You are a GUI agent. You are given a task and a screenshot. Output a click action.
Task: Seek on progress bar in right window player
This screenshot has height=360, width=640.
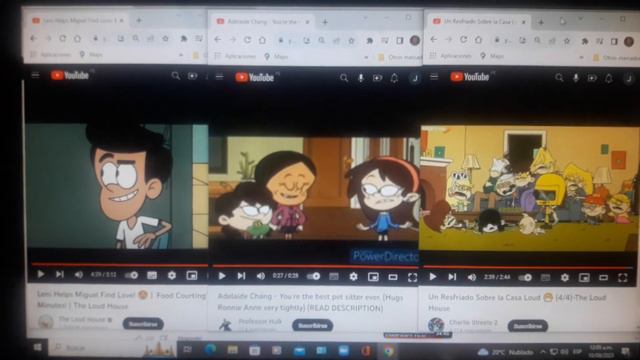point(529,267)
